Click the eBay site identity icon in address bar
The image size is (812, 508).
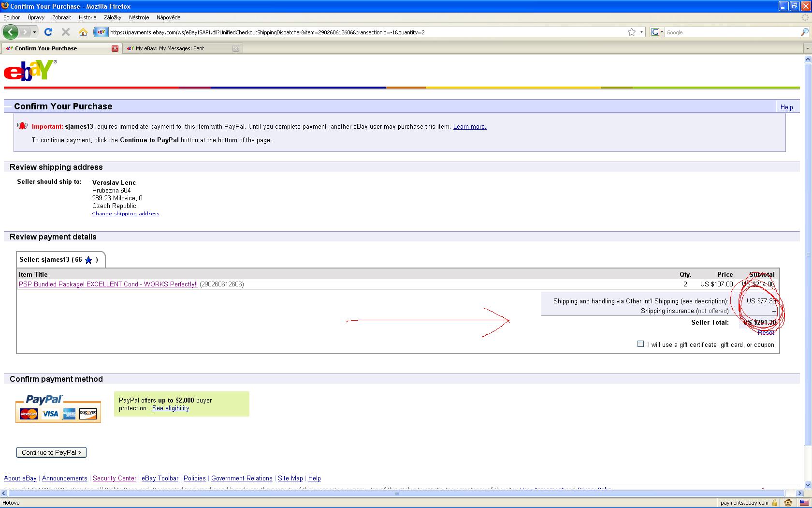[101, 32]
